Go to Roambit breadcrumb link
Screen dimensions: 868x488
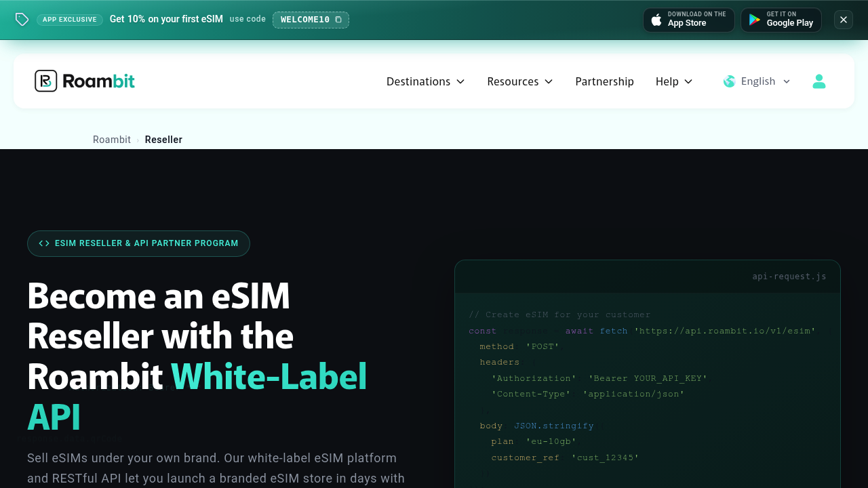pyautogui.click(x=112, y=140)
